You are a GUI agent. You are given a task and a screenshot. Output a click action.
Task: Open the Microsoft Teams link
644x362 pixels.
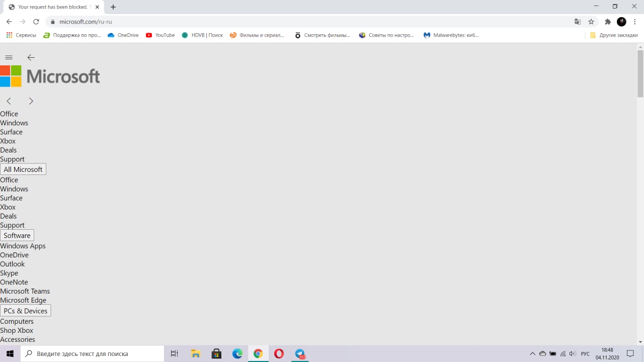[25, 291]
